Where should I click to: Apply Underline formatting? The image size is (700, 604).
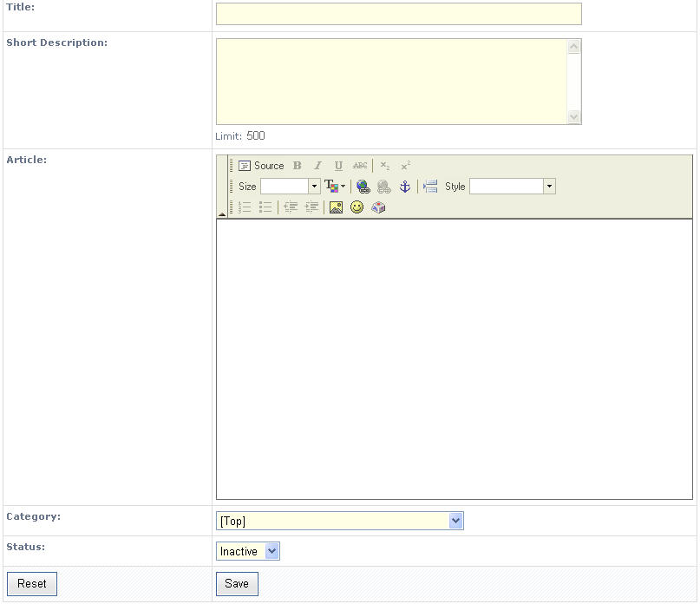coord(338,166)
